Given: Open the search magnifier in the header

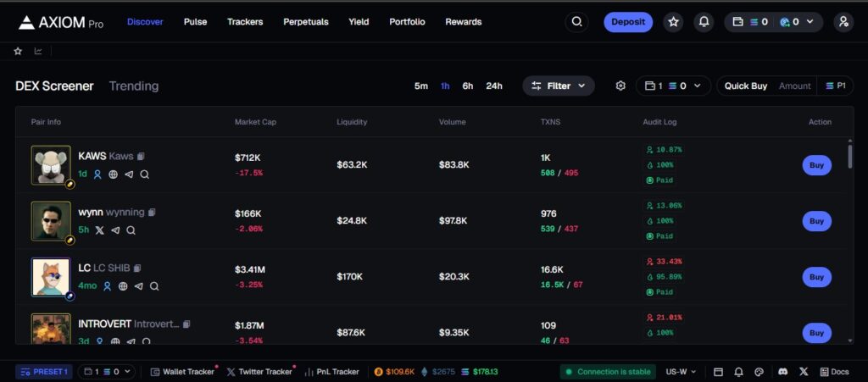Looking at the screenshot, I should click(x=576, y=22).
